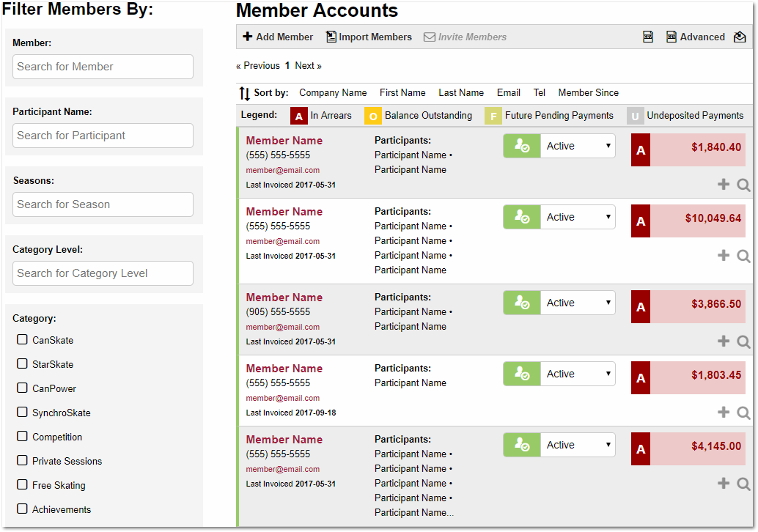758x532 pixels.
Task: Click the magnifier icon in the $4,145.00 row
Action: tap(743, 483)
